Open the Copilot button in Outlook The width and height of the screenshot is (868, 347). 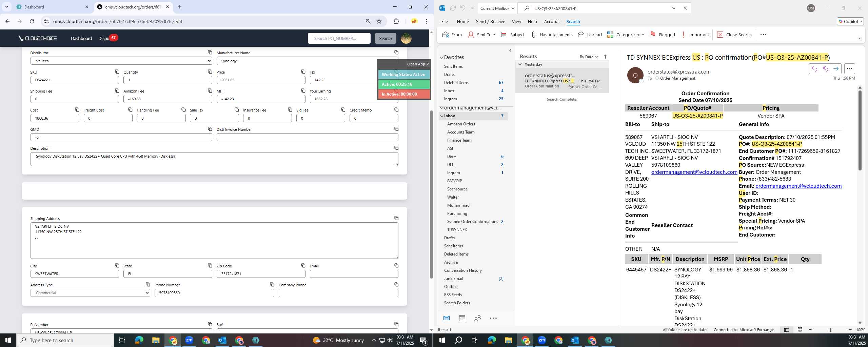[850, 21]
